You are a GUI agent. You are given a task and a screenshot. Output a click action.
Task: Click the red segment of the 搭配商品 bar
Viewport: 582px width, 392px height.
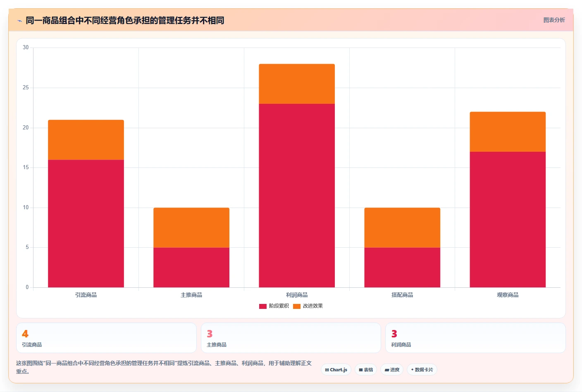coord(402,268)
